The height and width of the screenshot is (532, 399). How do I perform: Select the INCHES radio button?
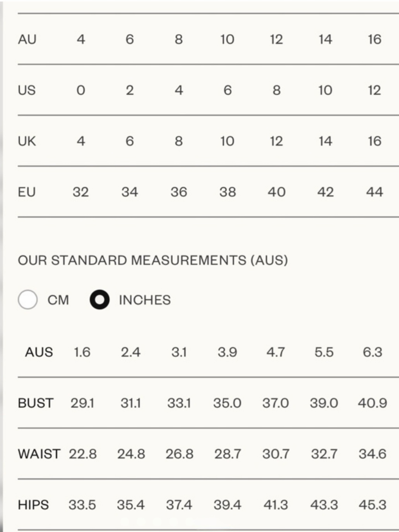[99, 299]
